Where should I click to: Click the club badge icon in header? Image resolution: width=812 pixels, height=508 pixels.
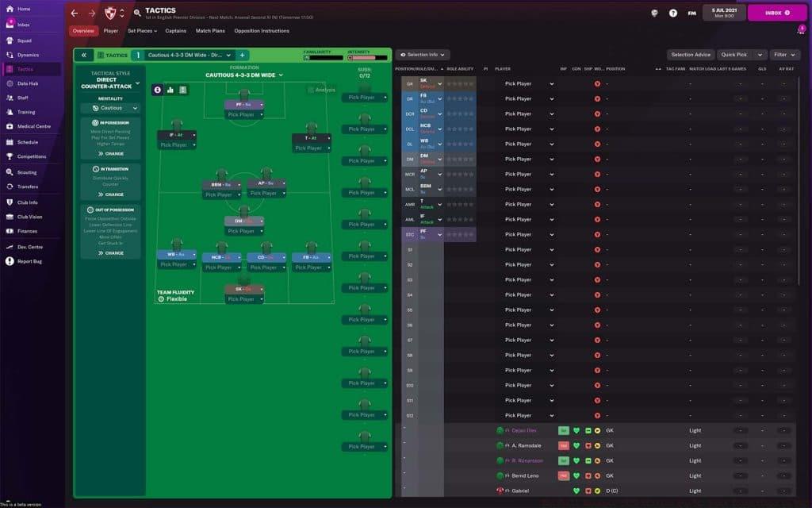coord(111,13)
